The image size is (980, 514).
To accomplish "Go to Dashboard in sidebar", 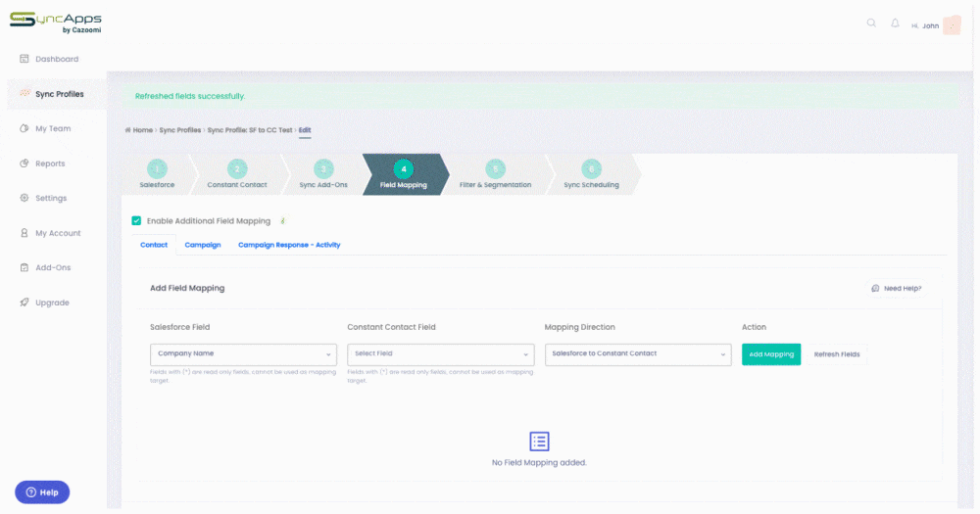I will click(x=57, y=59).
